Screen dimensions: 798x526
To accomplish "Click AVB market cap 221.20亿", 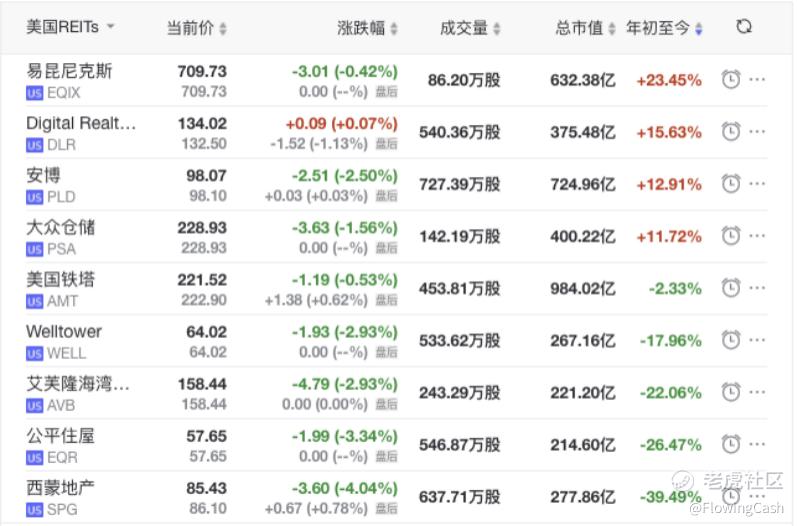I will pyautogui.click(x=583, y=393).
